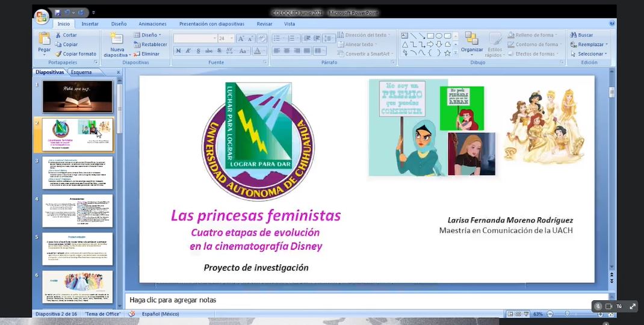Toggle text shadow formatting

tap(219, 51)
